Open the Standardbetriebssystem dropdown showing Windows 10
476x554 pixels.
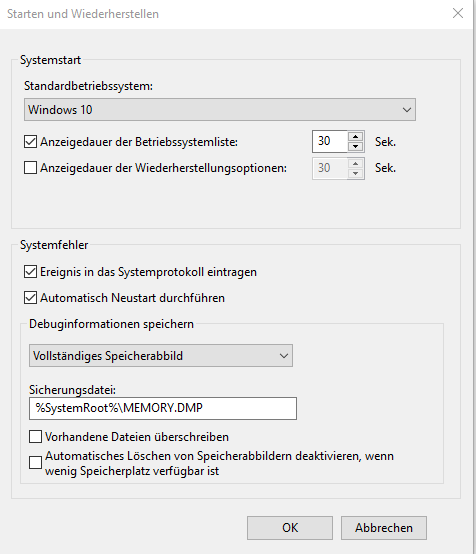tap(219, 110)
